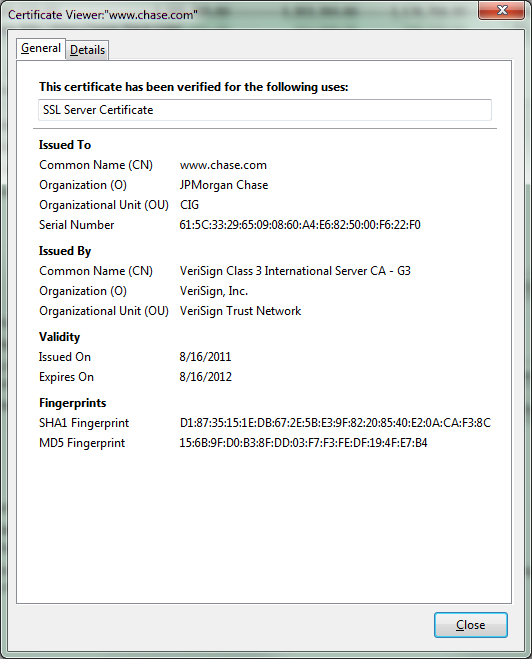This screenshot has height=659, width=532.
Task: Click the MD5 fingerprint value starting 15:6B:9F
Action: 303,443
